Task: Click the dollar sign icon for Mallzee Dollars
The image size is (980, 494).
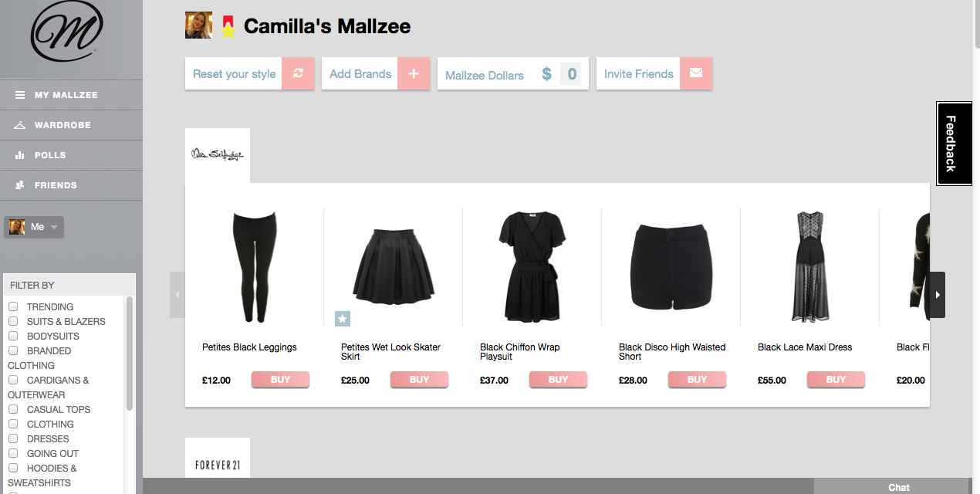Action: click(x=546, y=74)
